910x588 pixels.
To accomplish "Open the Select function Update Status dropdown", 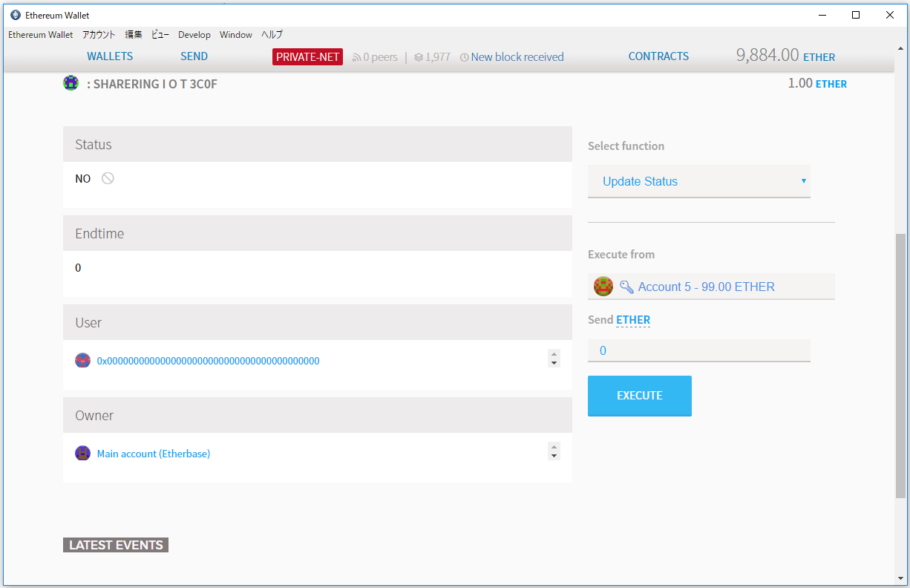I will (699, 181).
